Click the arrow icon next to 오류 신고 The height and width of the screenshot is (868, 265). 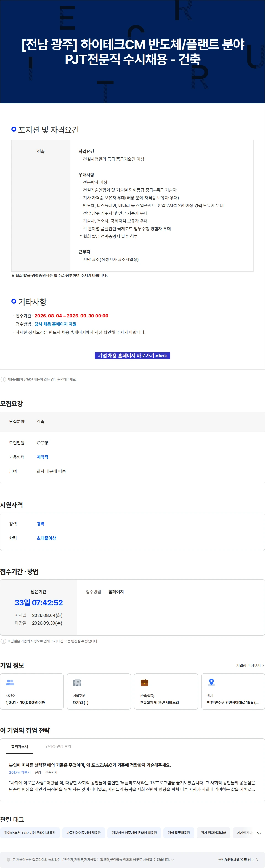click(x=257, y=859)
